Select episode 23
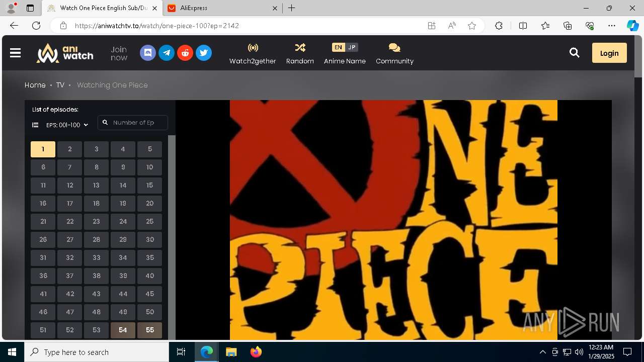 point(96,222)
